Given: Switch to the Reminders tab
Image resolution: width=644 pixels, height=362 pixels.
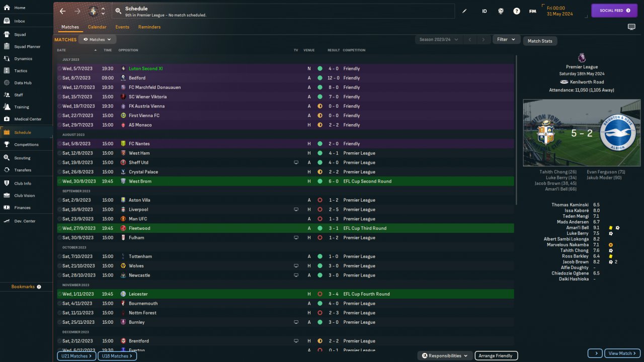Looking at the screenshot, I should click(149, 27).
